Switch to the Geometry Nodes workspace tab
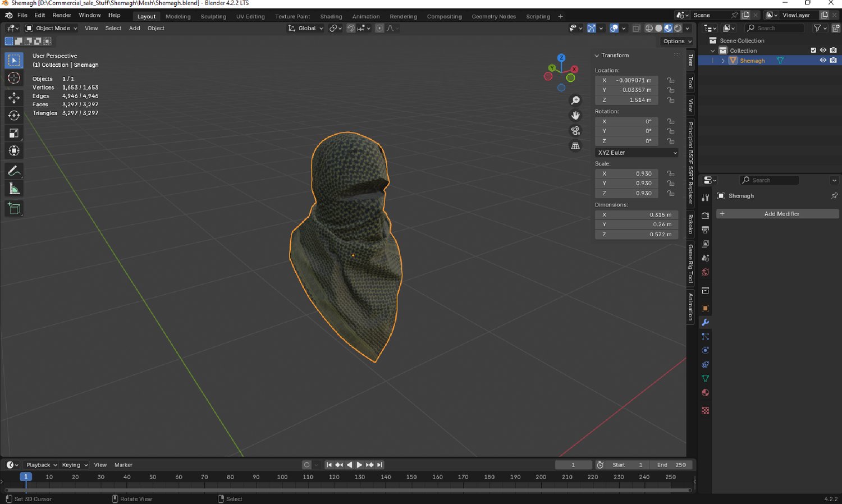Image resolution: width=842 pixels, height=504 pixels. 493,16
